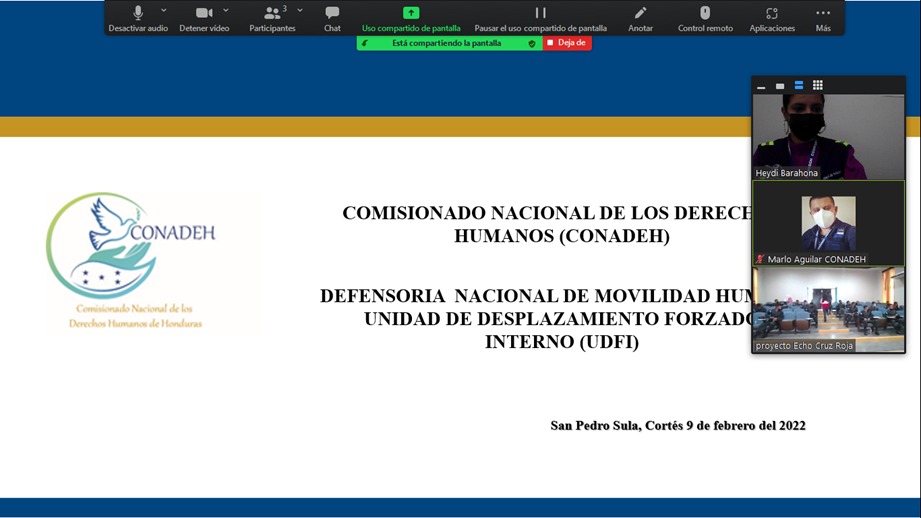Click text UNIDAD DE DESPLAZAMIENTO FORZADO
Image resolution: width=921 pixels, height=518 pixels.
click(x=559, y=318)
